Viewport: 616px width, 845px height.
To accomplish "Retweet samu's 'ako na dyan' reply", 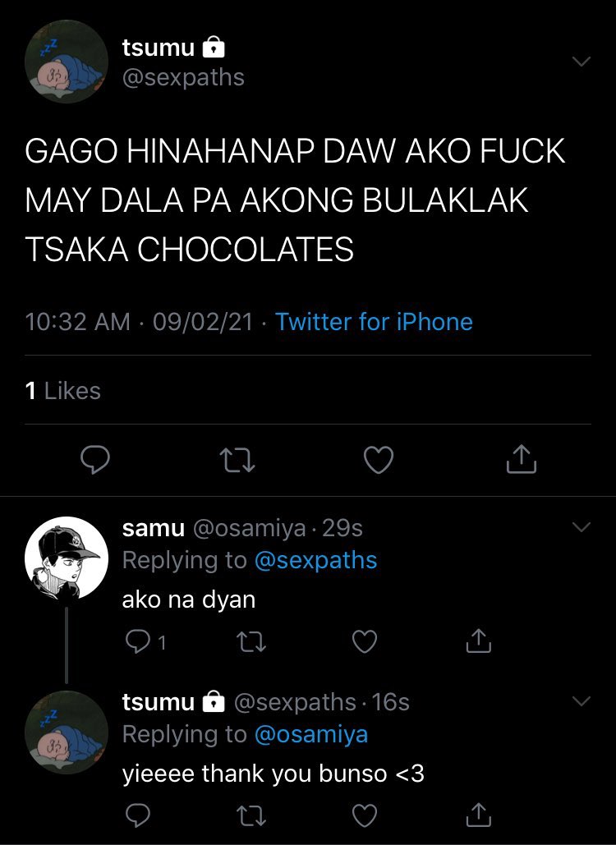I will [251, 641].
